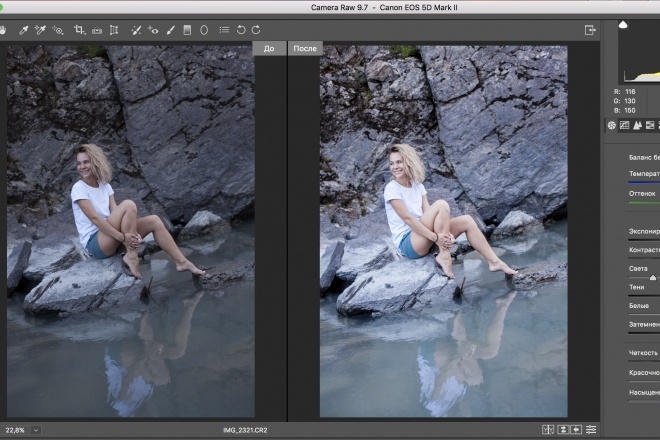Image resolution: width=660 pixels, height=440 pixels.
Task: Select the Transform tool
Action: tap(114, 30)
